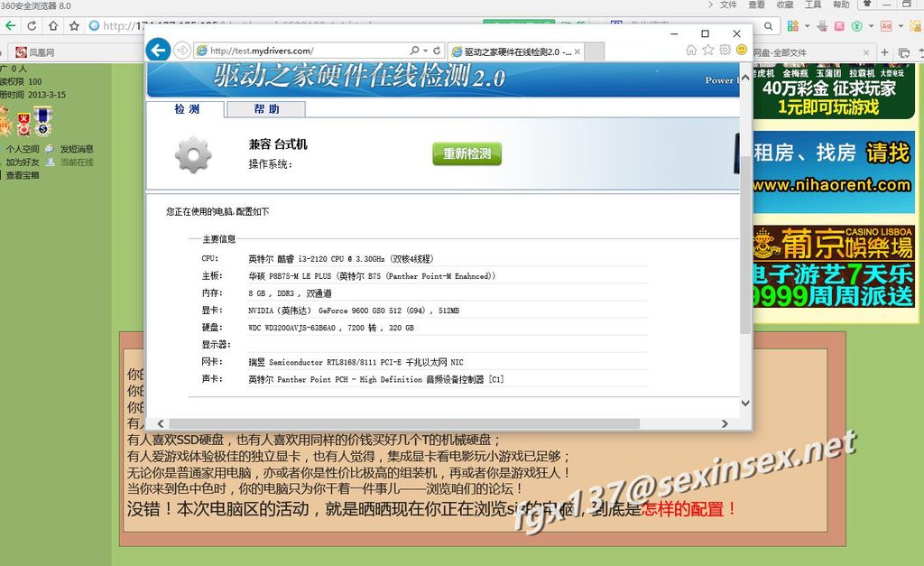Viewport: 924px width, 566px height.
Task: Open 帮助 menu in 360 browser
Action: pyautogui.click(x=842, y=5)
